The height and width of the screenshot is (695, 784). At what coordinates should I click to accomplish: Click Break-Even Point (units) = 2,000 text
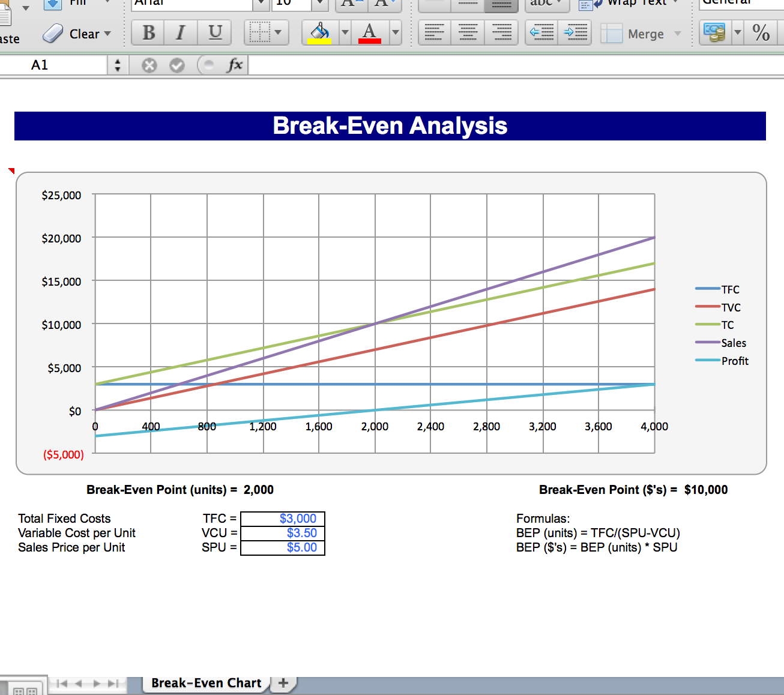click(x=180, y=490)
